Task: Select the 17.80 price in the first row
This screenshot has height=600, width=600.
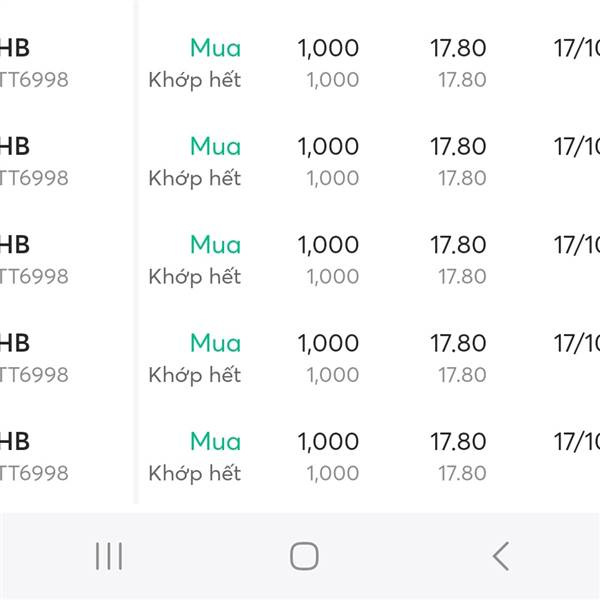Action: pyautogui.click(x=458, y=48)
